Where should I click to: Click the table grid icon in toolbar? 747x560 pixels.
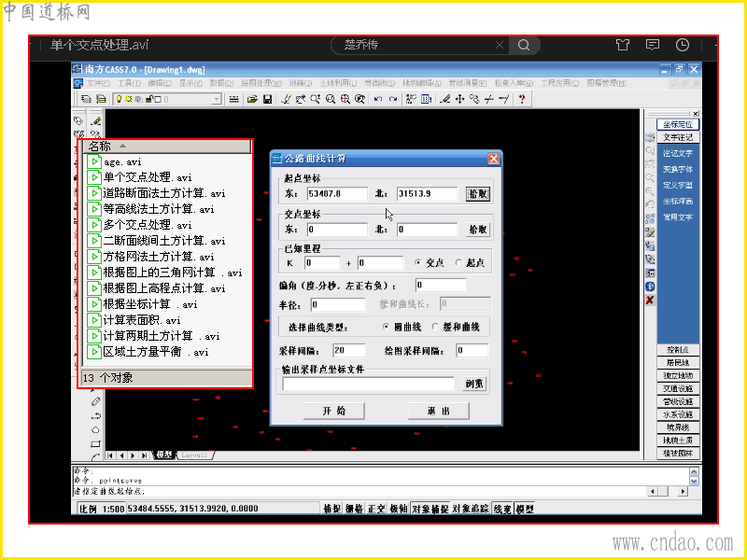point(427,99)
